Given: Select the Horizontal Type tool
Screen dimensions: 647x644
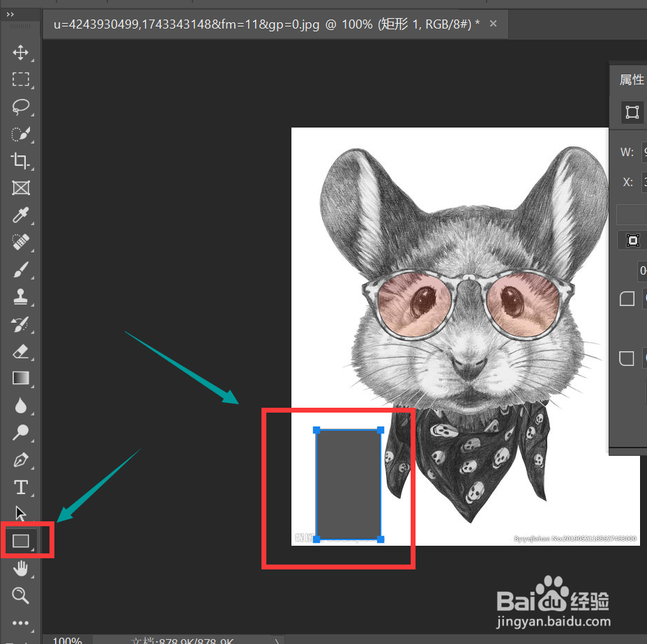Looking at the screenshot, I should click(21, 486).
